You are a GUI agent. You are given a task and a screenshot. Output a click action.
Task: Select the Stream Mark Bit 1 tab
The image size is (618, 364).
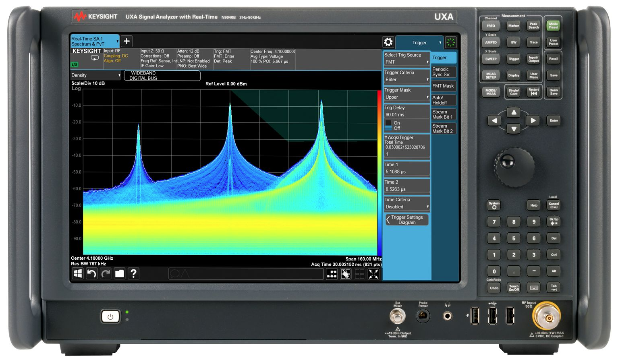(444, 114)
